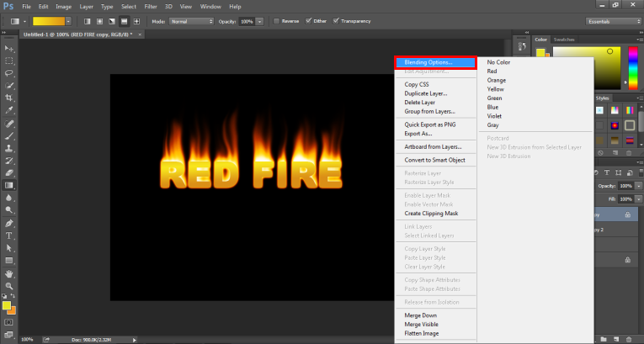Enable the Reverse gradient checkbox
Image resolution: width=644 pixels, height=344 pixels.
click(278, 19)
